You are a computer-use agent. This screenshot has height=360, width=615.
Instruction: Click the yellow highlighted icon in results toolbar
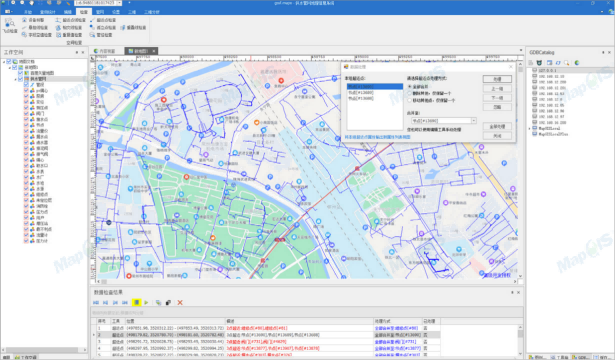(x=136, y=302)
